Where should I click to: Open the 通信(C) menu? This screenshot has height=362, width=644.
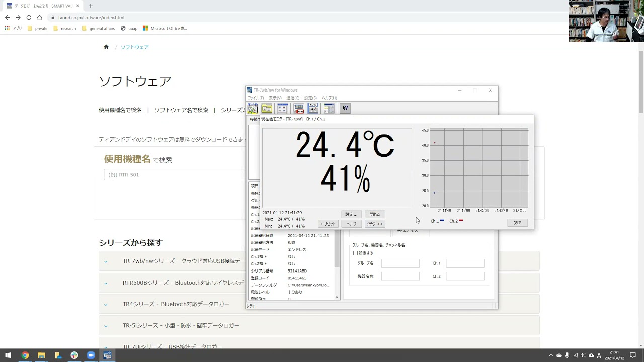[x=293, y=98]
